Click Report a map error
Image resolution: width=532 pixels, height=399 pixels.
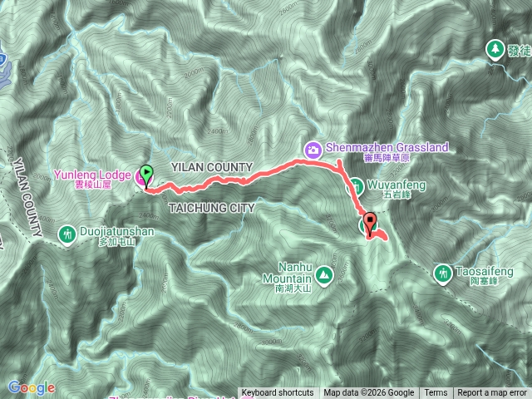[x=491, y=393]
